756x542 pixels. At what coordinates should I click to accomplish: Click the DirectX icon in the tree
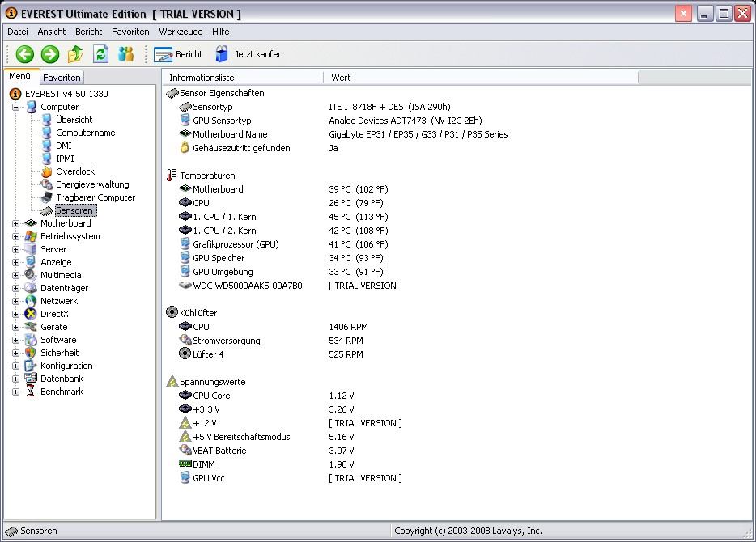pos(31,314)
